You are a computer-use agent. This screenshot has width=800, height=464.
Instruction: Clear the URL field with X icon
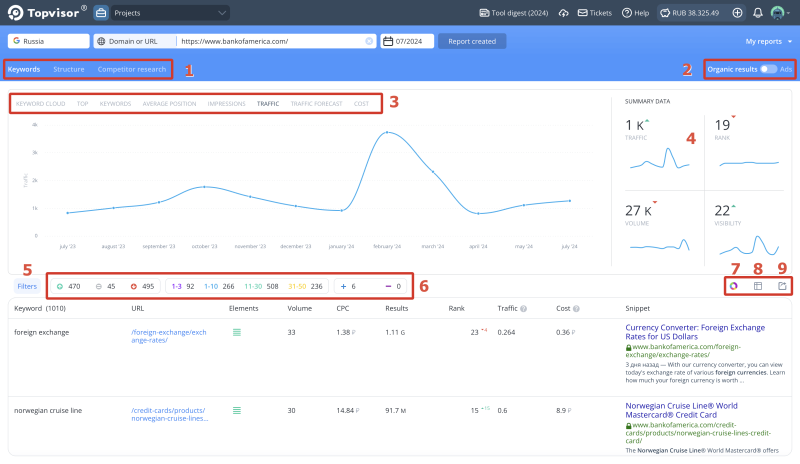(x=369, y=41)
